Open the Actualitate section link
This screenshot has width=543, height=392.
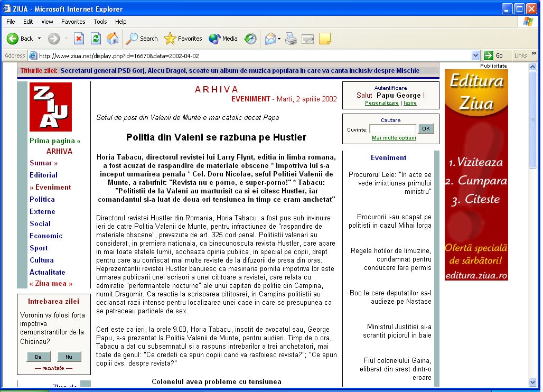coord(48,272)
